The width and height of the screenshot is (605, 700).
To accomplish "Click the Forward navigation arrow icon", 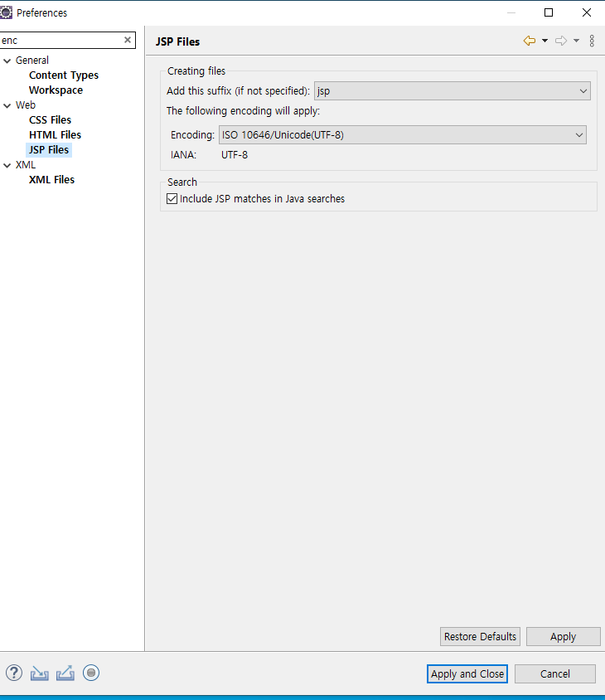I will point(561,41).
